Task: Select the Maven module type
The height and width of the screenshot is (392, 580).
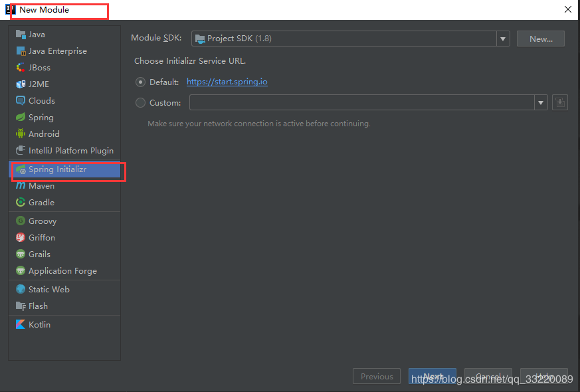Action: click(x=64, y=185)
